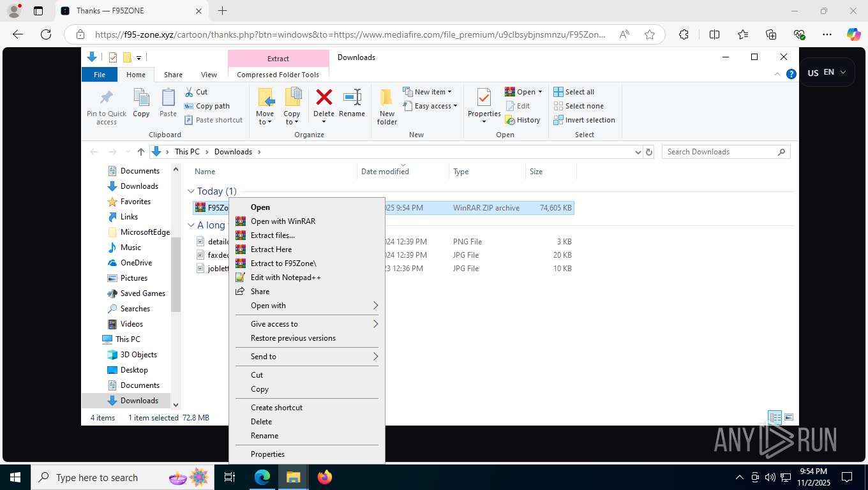Open the Compressed Folder Tools tab

click(278, 75)
